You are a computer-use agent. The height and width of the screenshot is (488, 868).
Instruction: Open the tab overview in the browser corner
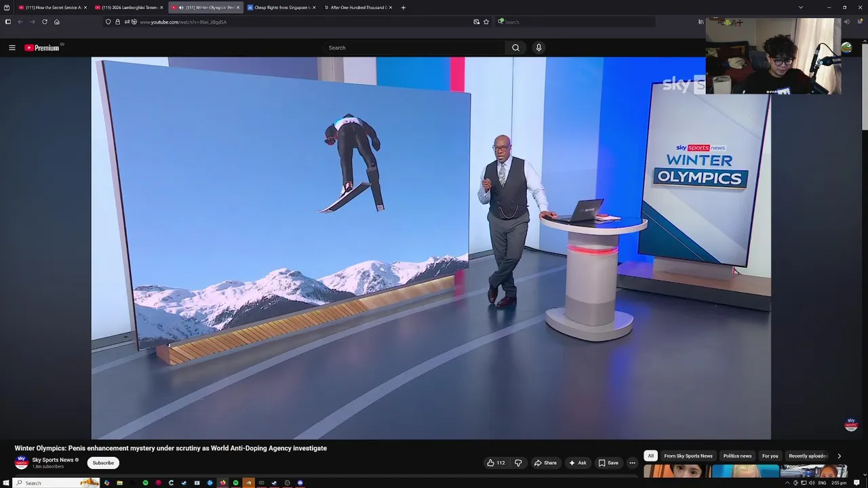6,7
